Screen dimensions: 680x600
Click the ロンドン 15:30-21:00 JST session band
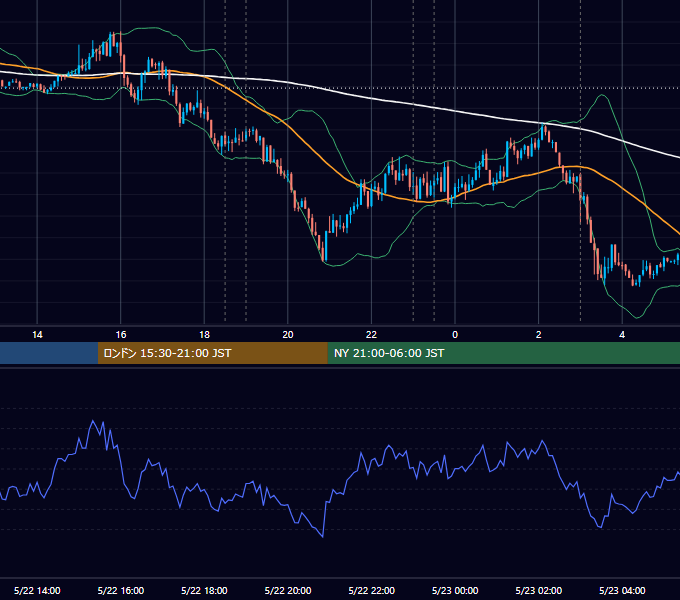coord(212,353)
